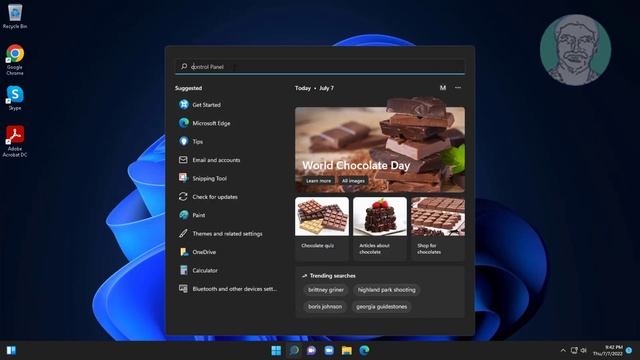Open the Skype desktop shortcut
Image resolution: width=640 pixels, height=360 pixels.
(15, 98)
